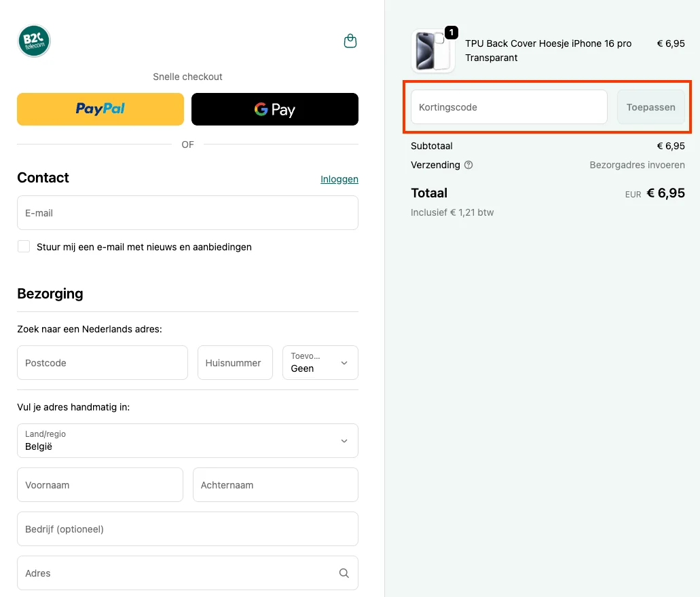Viewport: 700px width, 597px height.
Task: Pay with the Google Pay button
Action: coord(274,109)
